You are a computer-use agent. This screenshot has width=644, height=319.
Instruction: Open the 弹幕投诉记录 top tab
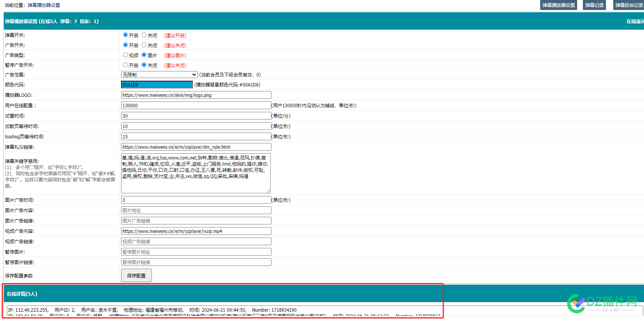629,5
